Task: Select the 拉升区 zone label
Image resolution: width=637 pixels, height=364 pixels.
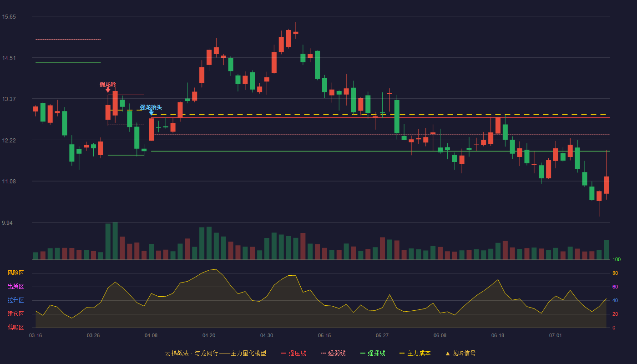Action: (x=15, y=300)
